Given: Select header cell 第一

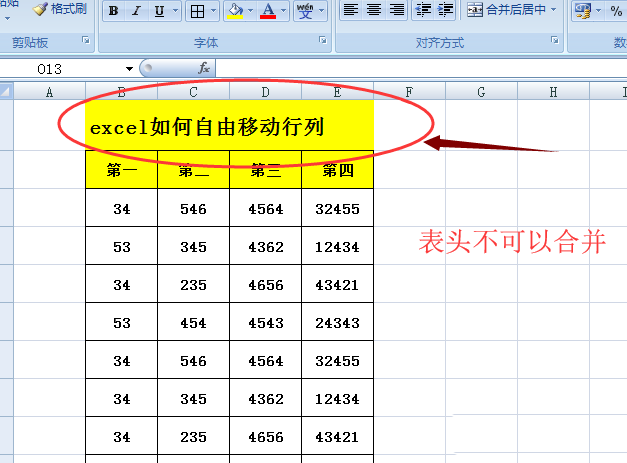Looking at the screenshot, I should click(122, 170).
